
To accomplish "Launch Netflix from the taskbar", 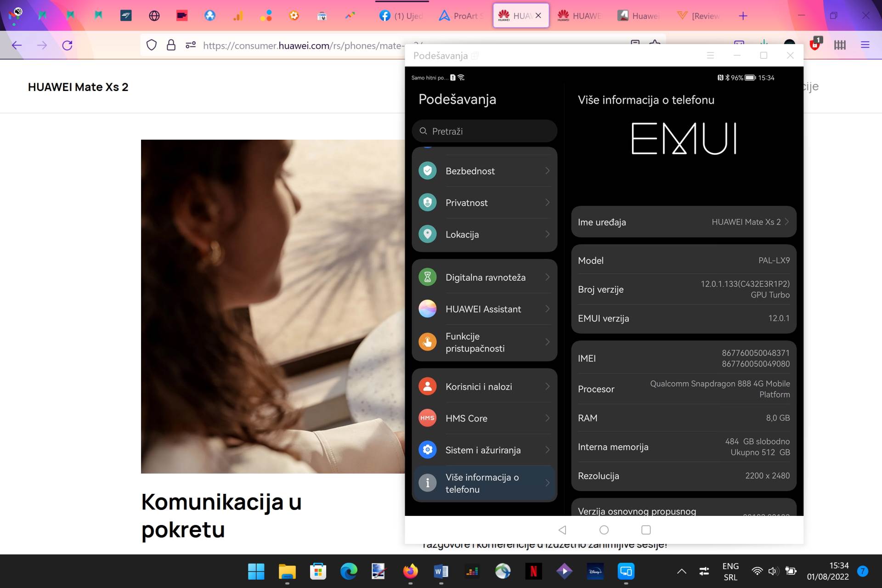I will (x=534, y=571).
